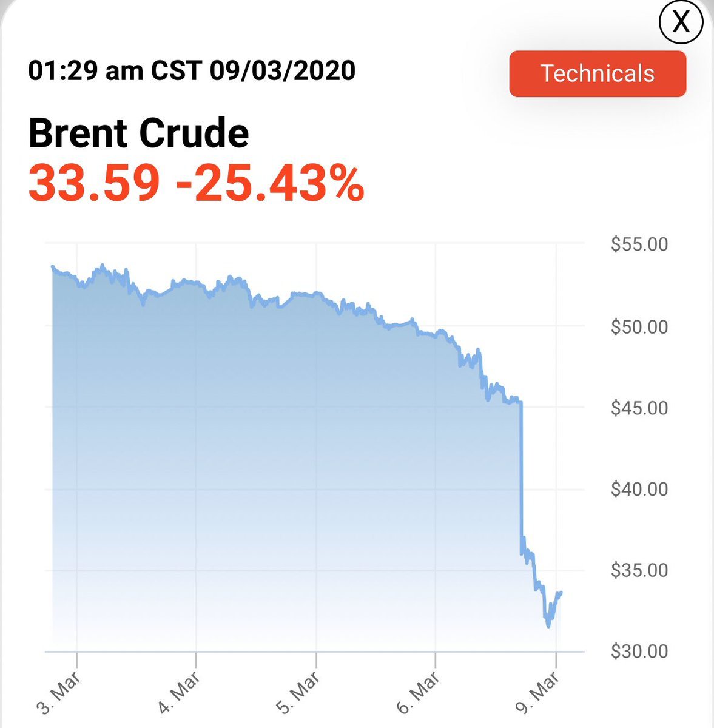Select the latest endpoint of the price line
Image resolution: width=714 pixels, height=728 pixels.
pos(561,593)
